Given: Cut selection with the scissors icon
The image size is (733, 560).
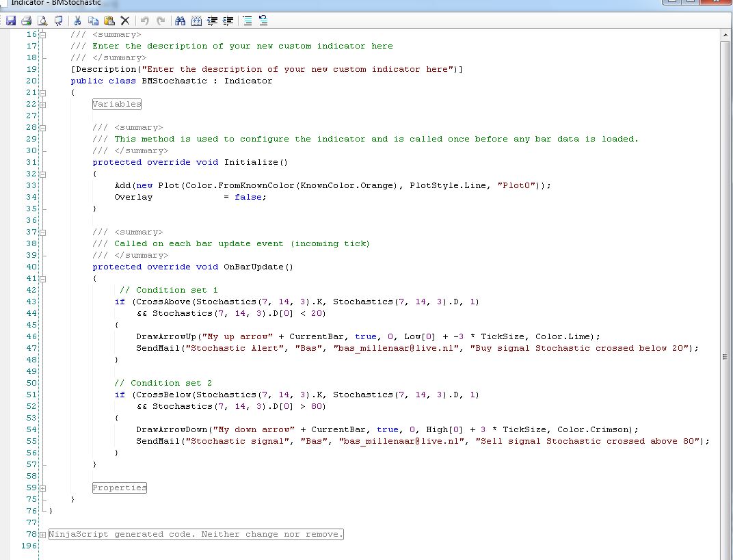Looking at the screenshot, I should [77, 21].
